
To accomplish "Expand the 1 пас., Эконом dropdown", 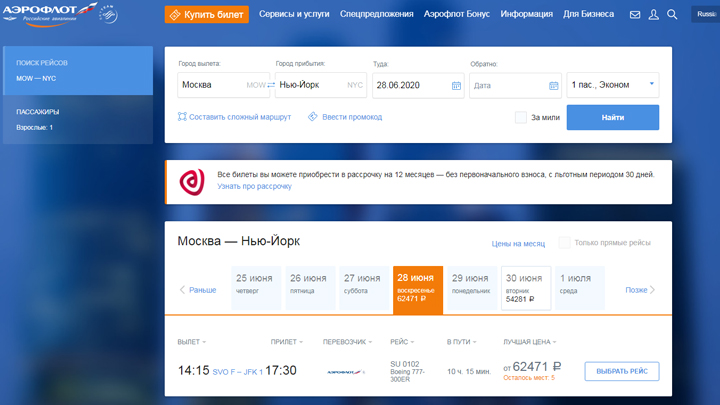I will pyautogui.click(x=613, y=85).
